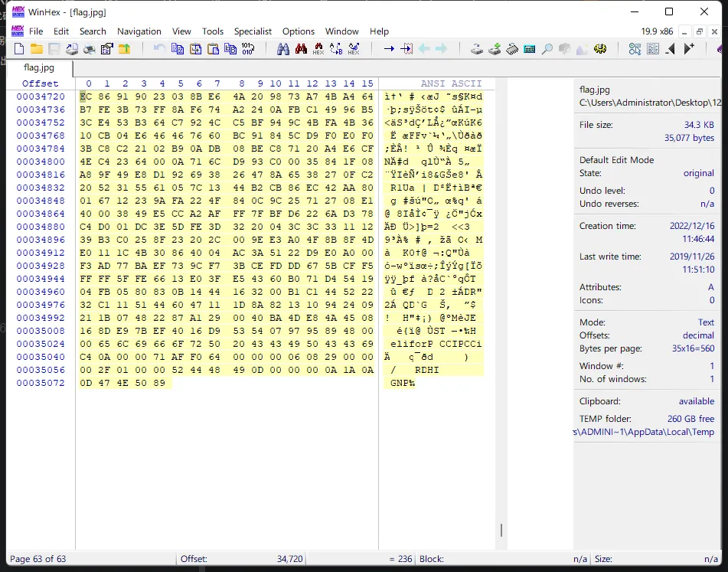This screenshot has height=572, width=728.
Task: Click the Modify Data 101/010 icon
Action: pyautogui.click(x=248, y=49)
